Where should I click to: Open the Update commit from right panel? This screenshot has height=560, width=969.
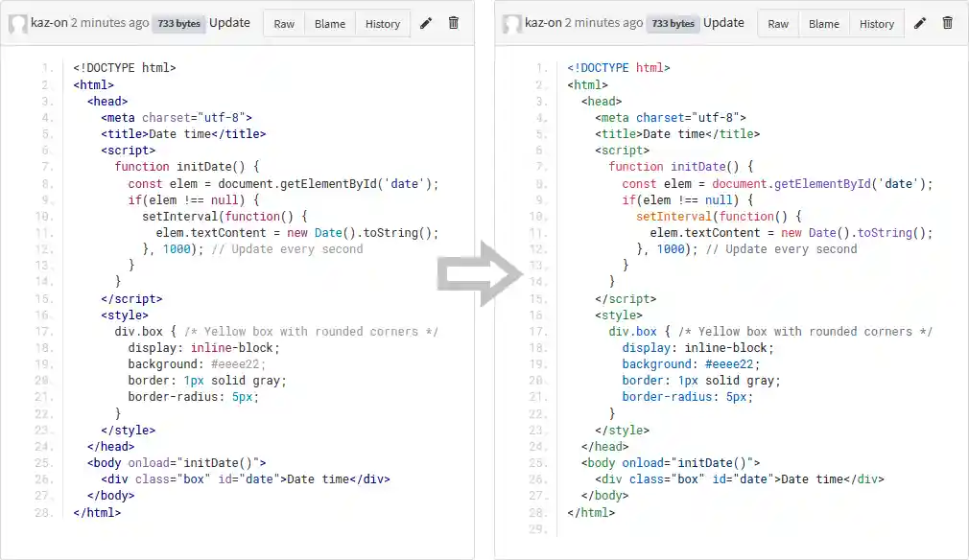(x=723, y=22)
